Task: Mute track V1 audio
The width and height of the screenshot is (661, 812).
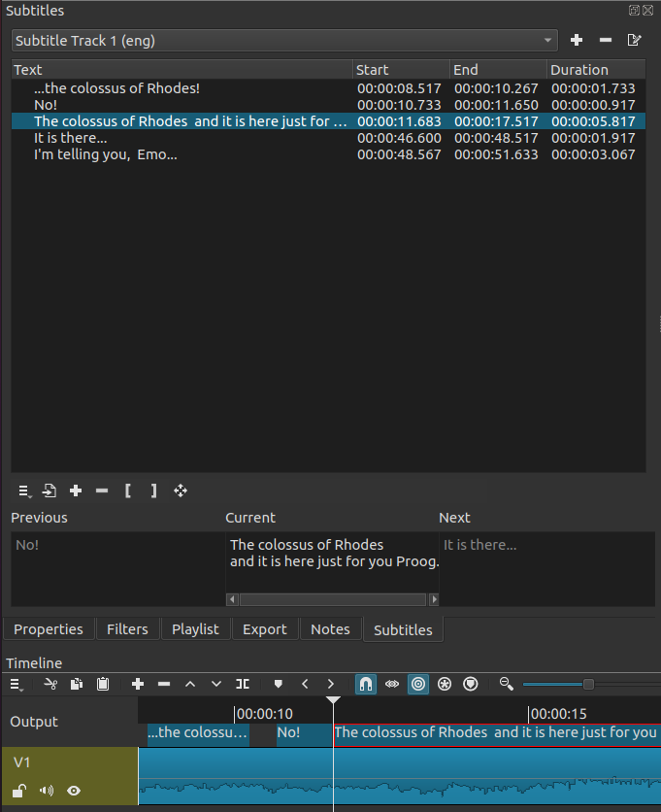Action: pos(47,791)
